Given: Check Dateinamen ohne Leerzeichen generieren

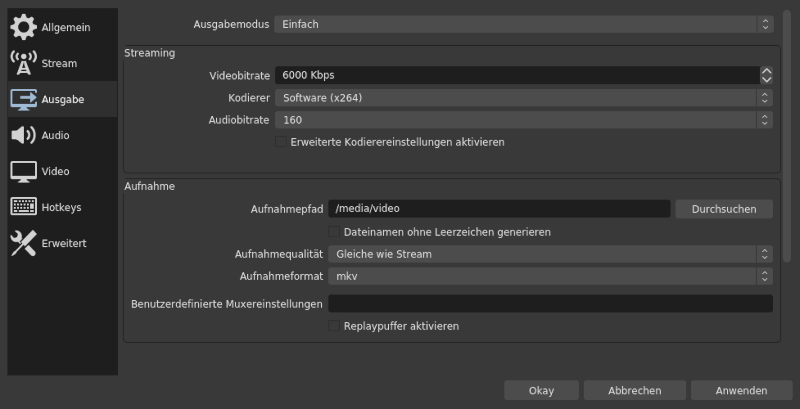Looking at the screenshot, I should 334,232.
